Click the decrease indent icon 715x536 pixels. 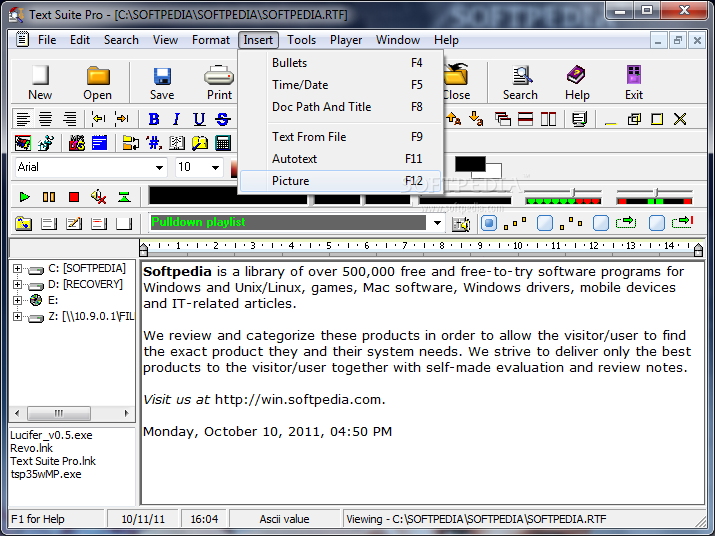(98, 119)
